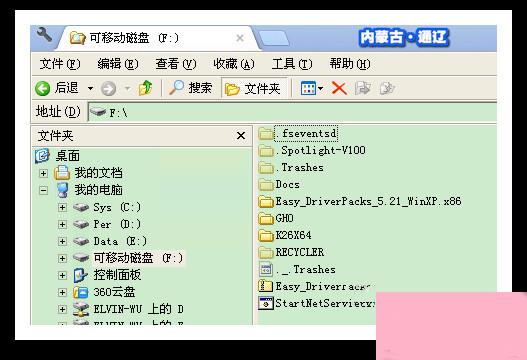Click the .Spotlight-V100 folder icon
The width and height of the screenshot is (527, 360).
(x=266, y=151)
